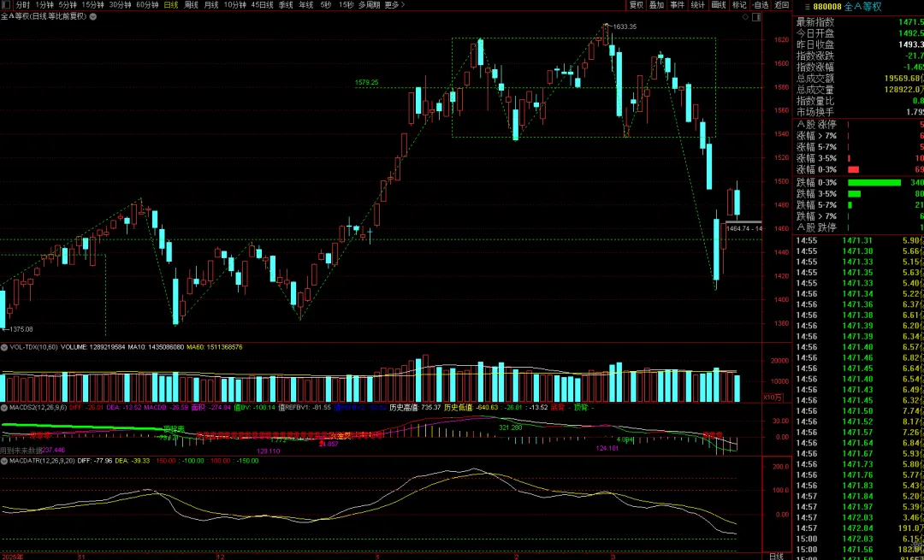Click the panel layout icon at top-left of period bar
This screenshot has width=924, height=560.
(7, 5)
